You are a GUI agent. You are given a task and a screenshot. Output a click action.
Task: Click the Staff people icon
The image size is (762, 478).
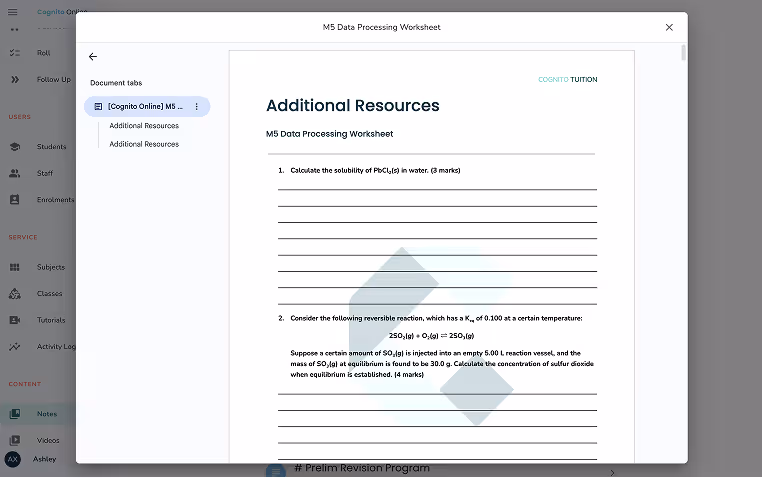(15, 173)
